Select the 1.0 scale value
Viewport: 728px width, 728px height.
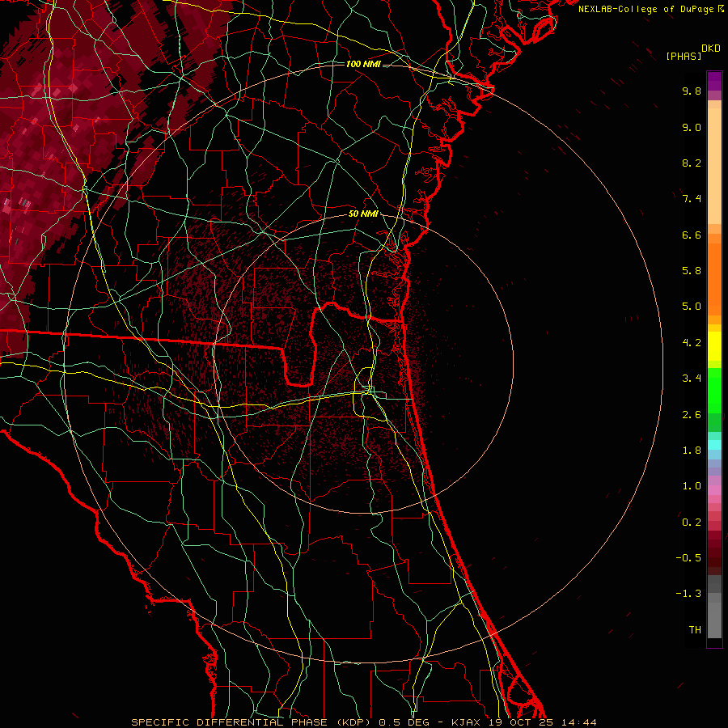[692, 486]
